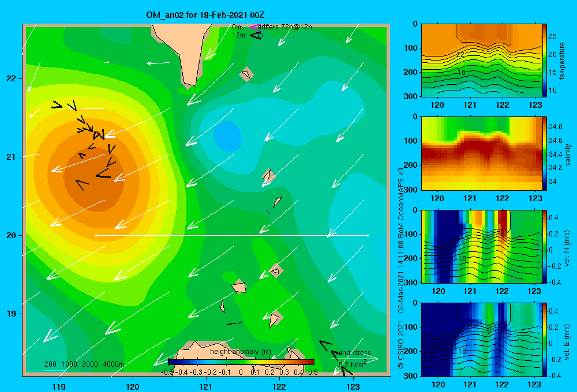This screenshot has height=392, width=577.
Task: Click the salinity color bar
Action: (x=545, y=154)
